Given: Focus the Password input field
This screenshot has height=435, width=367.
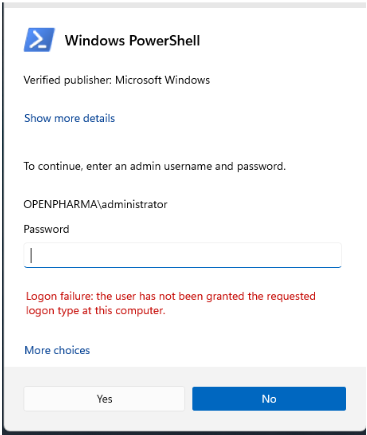Looking at the screenshot, I should pos(182,255).
